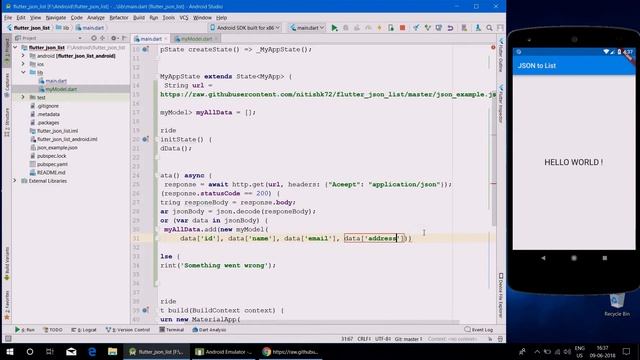Click override gutter icon on line 20
640x360 pixels.
145,139
